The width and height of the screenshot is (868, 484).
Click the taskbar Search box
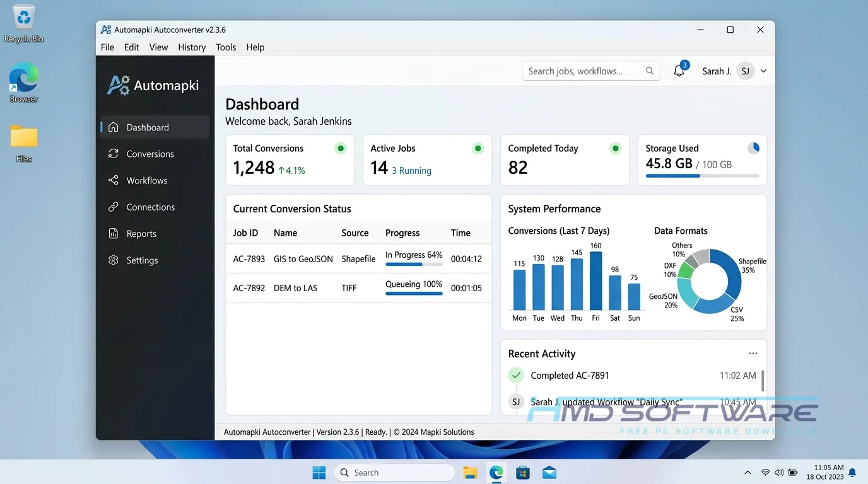(x=394, y=473)
